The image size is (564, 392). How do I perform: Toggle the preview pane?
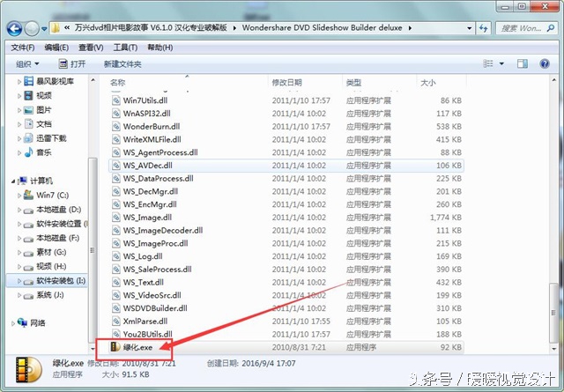tap(523, 63)
